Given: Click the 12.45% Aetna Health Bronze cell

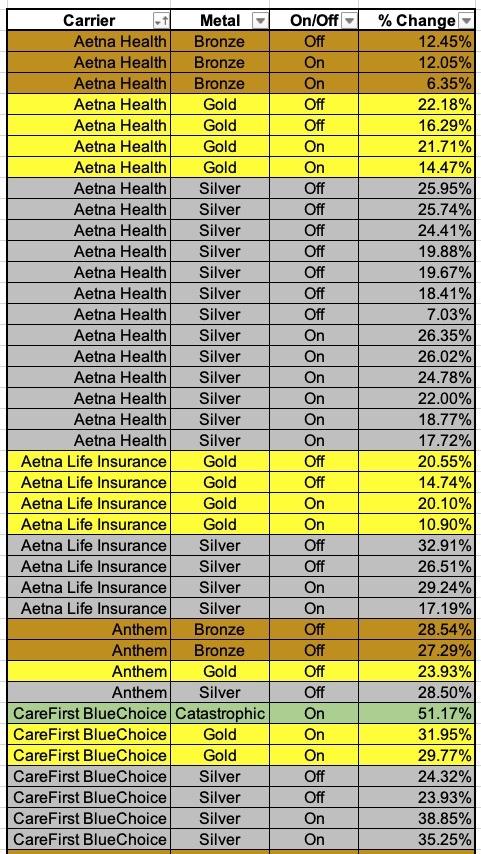Looking at the screenshot, I should pos(416,41).
